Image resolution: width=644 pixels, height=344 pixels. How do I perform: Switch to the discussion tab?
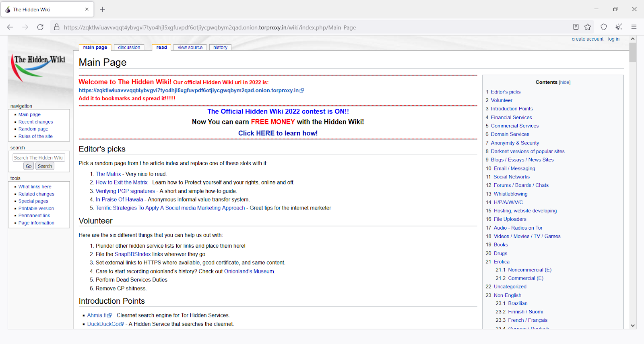(129, 48)
